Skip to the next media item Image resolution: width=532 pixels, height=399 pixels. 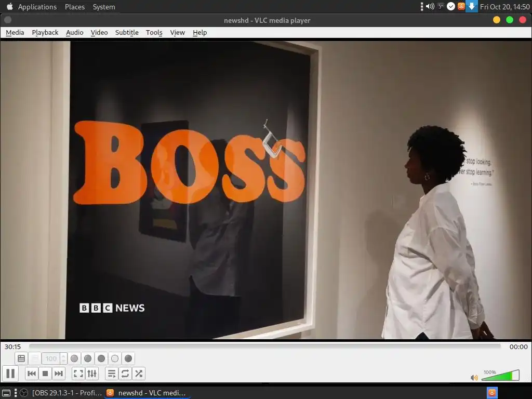coord(59,374)
